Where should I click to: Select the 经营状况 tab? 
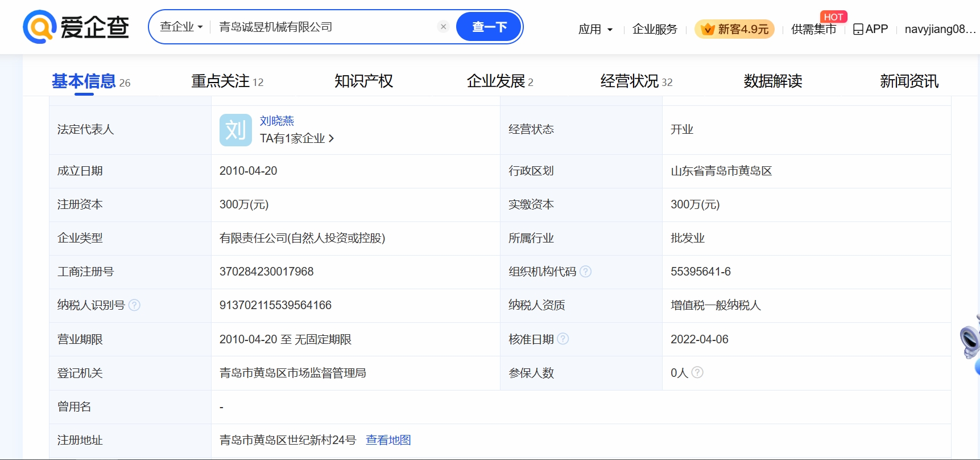tap(636, 81)
